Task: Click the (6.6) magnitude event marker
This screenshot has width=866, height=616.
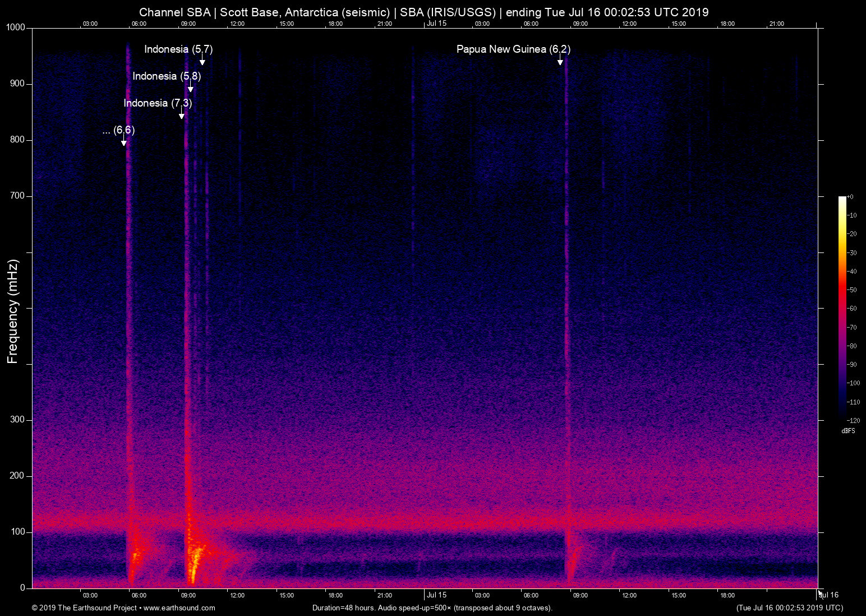Action: click(118, 131)
